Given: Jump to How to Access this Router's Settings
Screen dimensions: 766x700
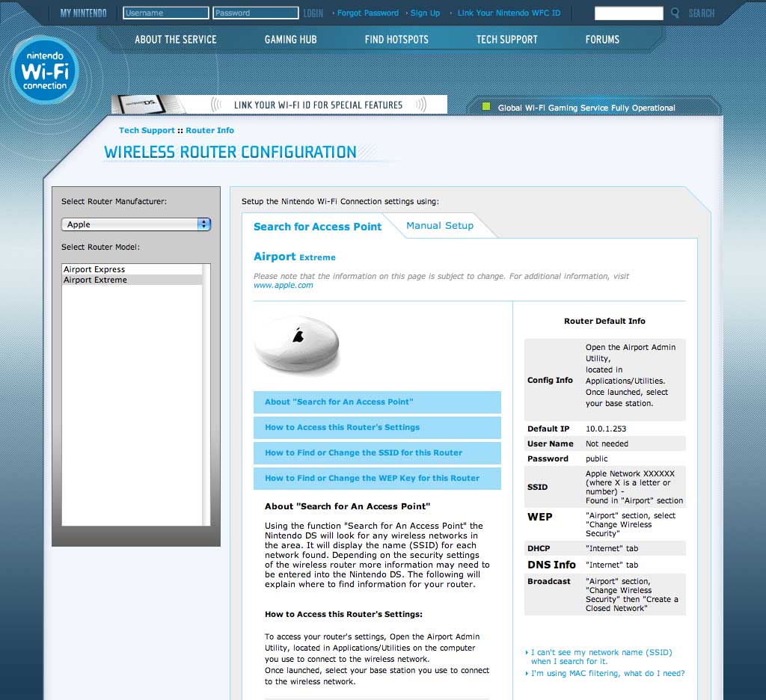Looking at the screenshot, I should click(377, 428).
